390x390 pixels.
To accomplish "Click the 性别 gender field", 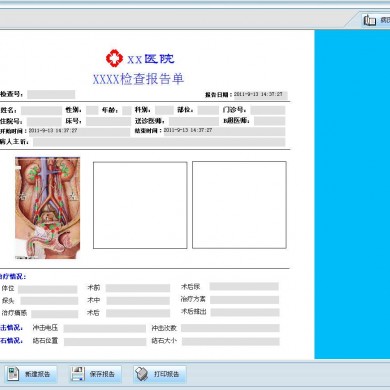I will [x=92, y=110].
